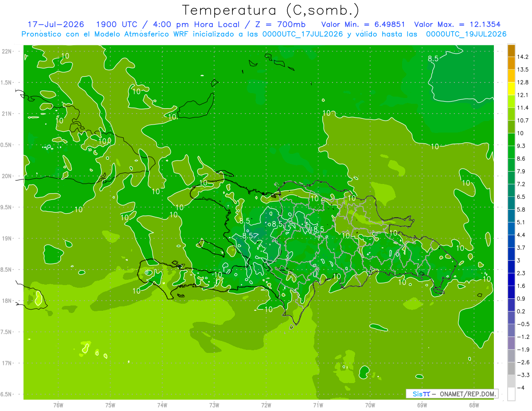532x411 pixels.
Task: Click the 13.5 color scale label
Action: [524, 70]
